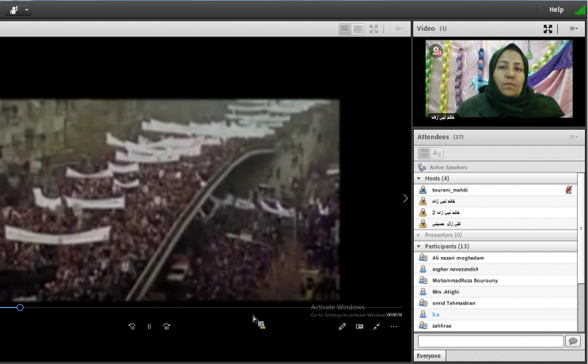Skip forward 30 seconds in the video
The image size is (588, 364).
(166, 326)
